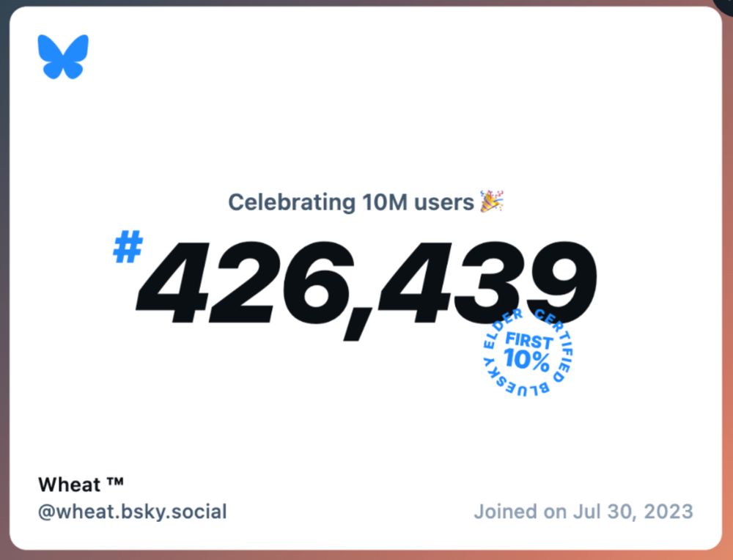Select the 'FIRST' word inside the stamp
Viewport: 733px width, 560px height.
pos(529,340)
